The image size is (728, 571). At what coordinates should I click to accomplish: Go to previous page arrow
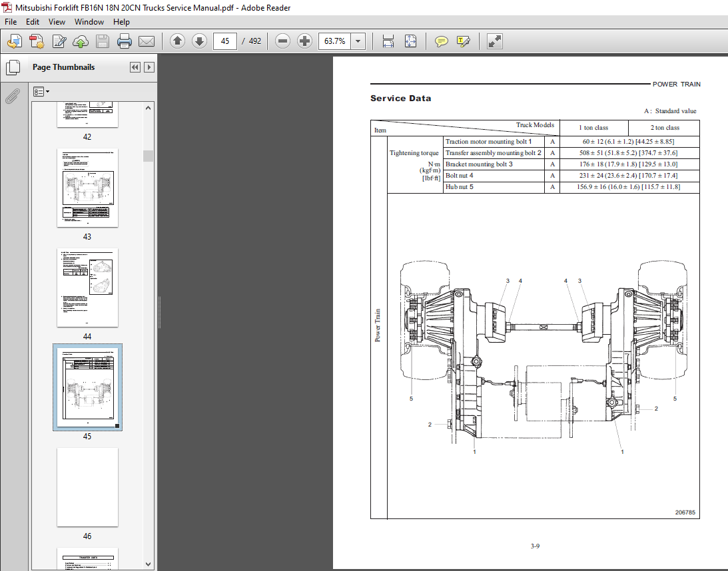177,41
